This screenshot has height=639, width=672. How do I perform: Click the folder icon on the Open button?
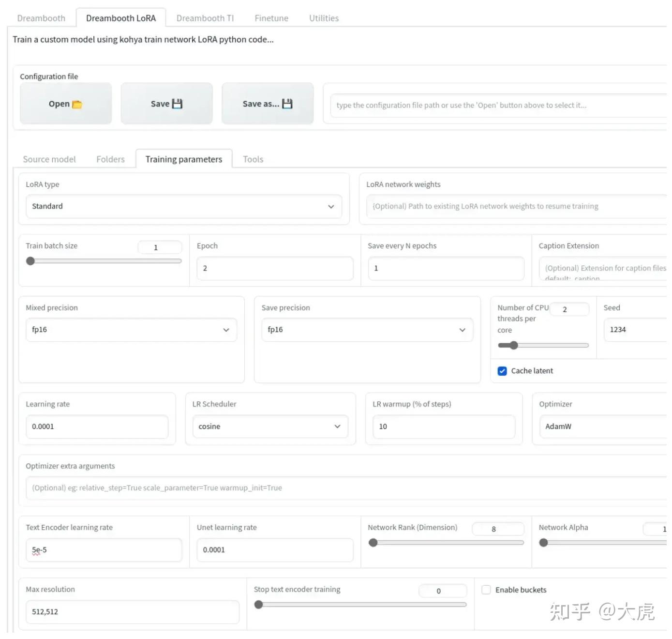77,104
